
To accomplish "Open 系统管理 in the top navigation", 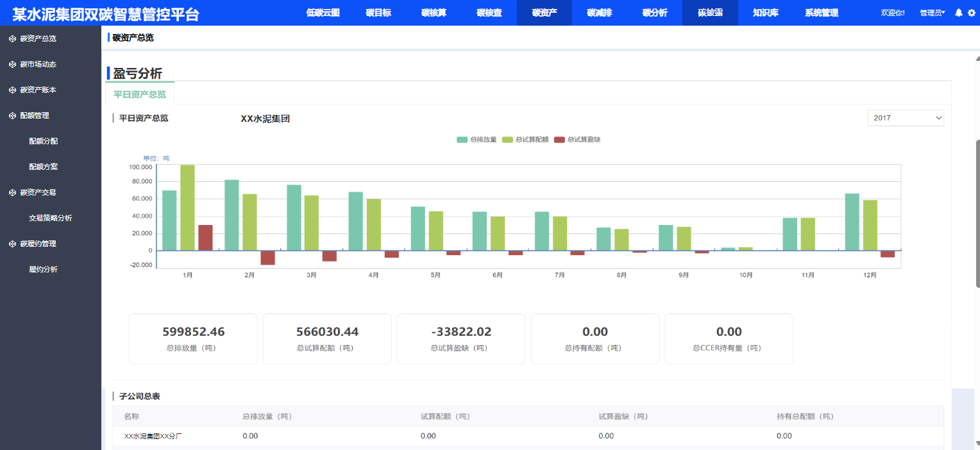I will (822, 13).
